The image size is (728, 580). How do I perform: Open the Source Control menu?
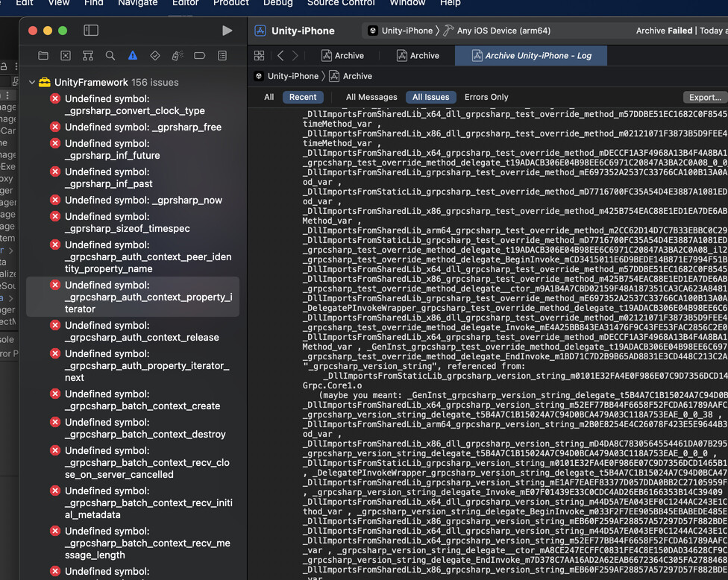tap(341, 3)
